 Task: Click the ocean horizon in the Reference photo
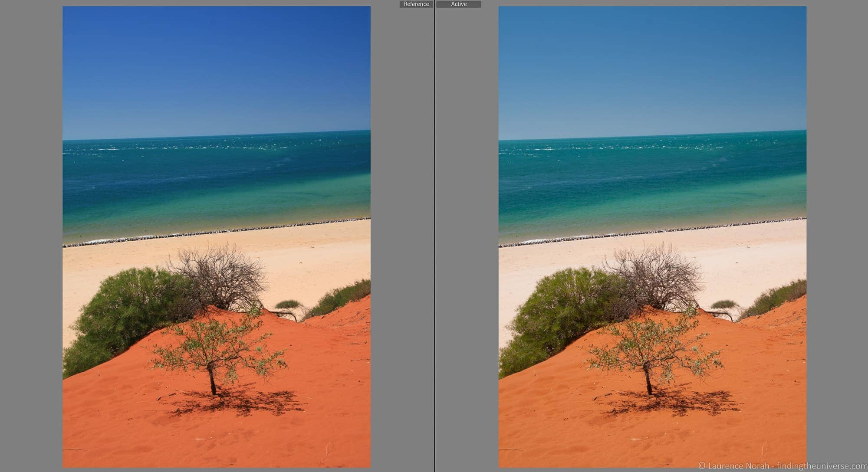coord(217,134)
